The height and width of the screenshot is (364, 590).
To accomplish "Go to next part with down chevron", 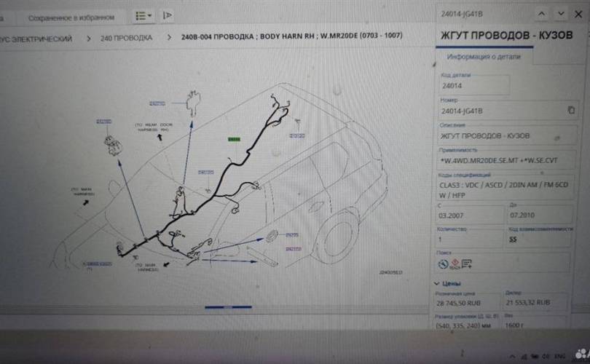I will click(561, 14).
